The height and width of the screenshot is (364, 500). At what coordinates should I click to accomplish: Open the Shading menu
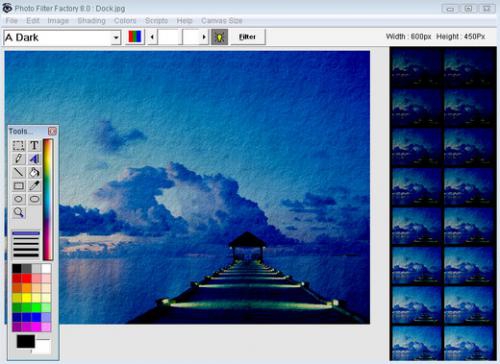tap(91, 21)
